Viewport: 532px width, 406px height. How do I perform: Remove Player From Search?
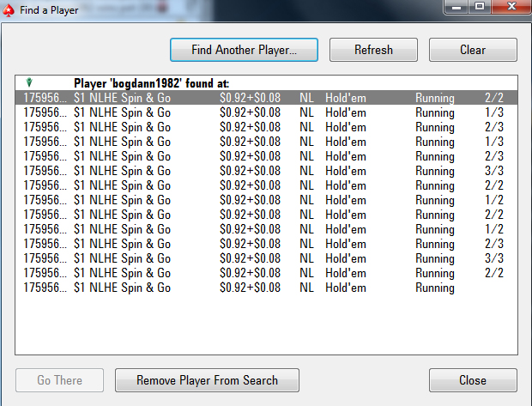click(x=208, y=380)
